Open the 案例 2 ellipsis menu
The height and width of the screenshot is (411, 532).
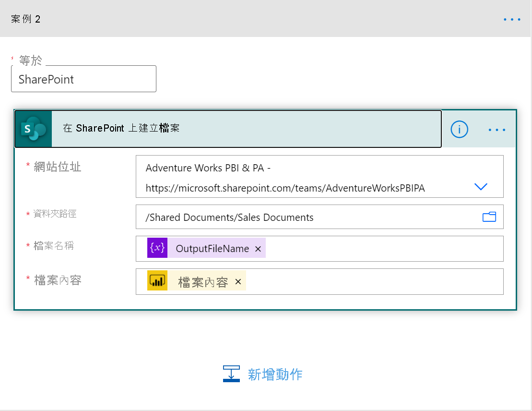[512, 19]
